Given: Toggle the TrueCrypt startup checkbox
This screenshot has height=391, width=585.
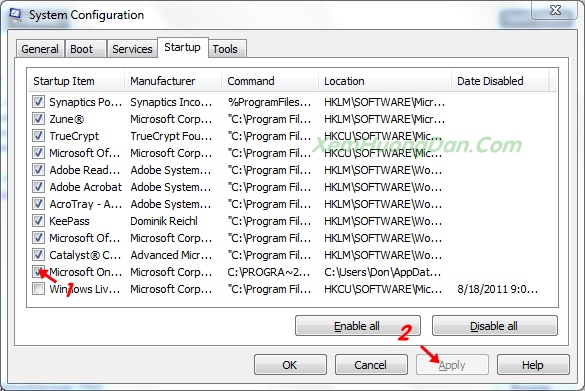Looking at the screenshot, I should point(38,135).
